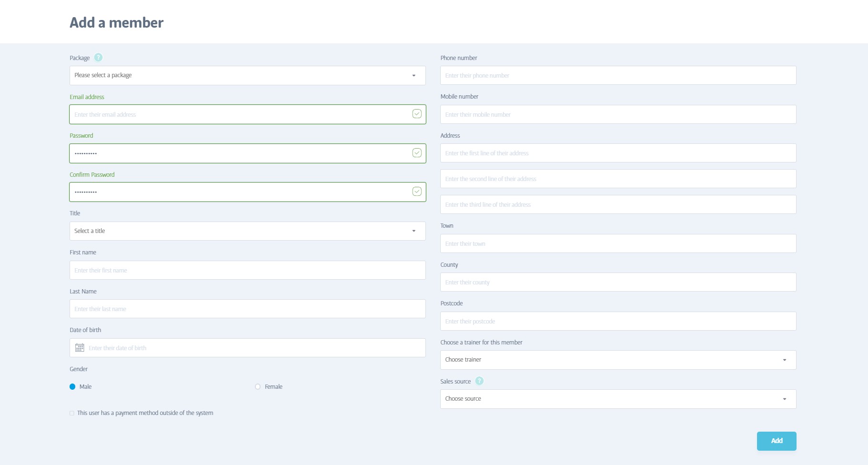Click the validation checkmark in Password field
Viewport: 868px width, 465px height.
pyautogui.click(x=417, y=153)
